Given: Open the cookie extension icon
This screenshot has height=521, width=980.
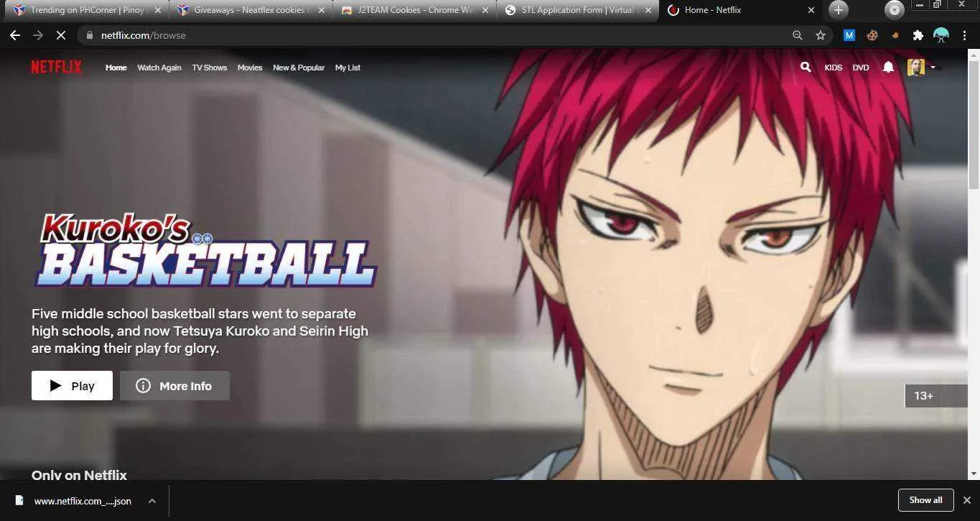Looking at the screenshot, I should click(872, 35).
